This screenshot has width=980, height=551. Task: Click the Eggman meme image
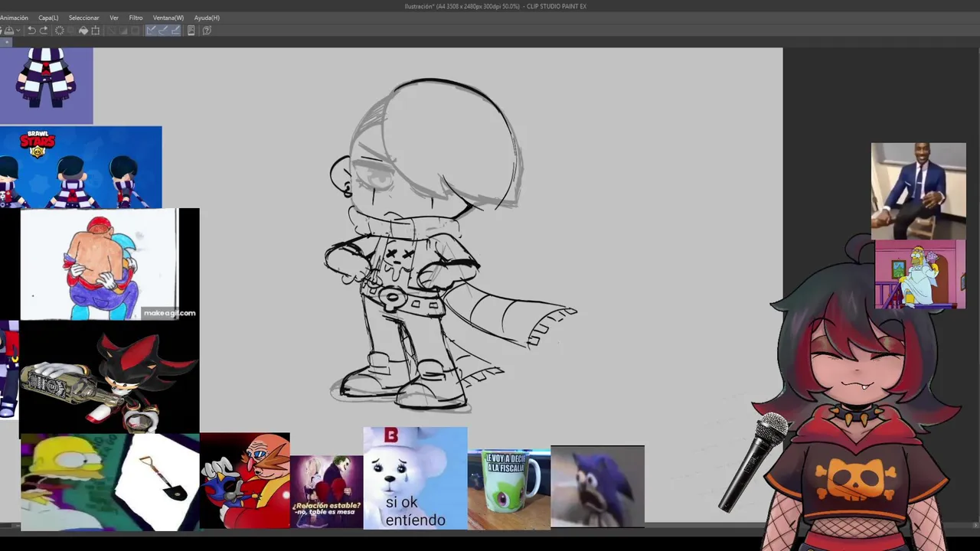245,481
